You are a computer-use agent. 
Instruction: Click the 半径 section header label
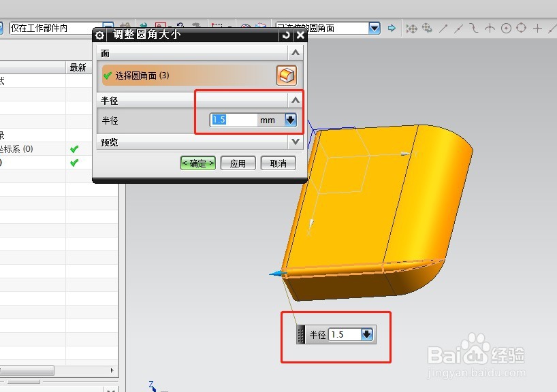tap(110, 101)
